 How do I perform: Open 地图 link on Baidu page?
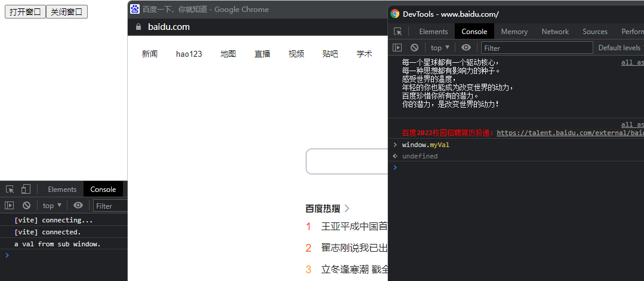(x=228, y=54)
